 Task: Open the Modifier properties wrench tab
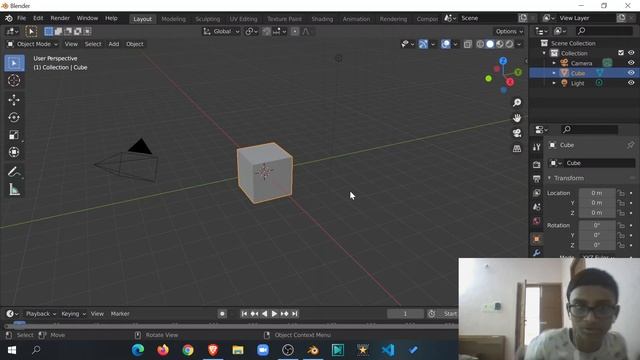pos(537,253)
